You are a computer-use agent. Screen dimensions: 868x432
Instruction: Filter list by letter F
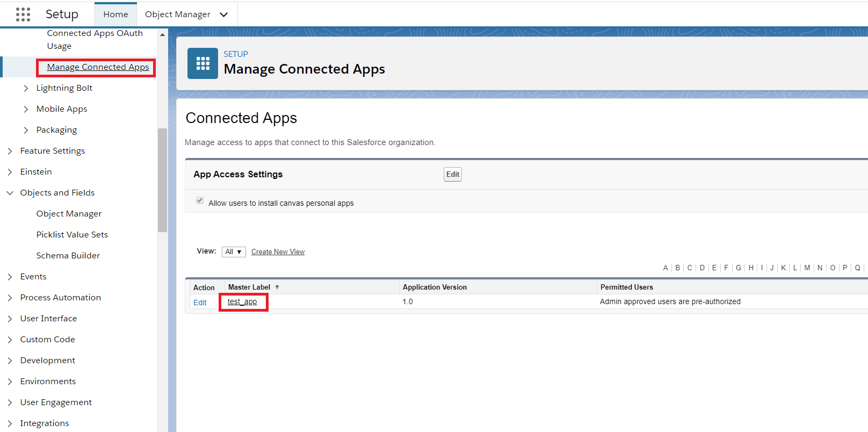(x=726, y=268)
